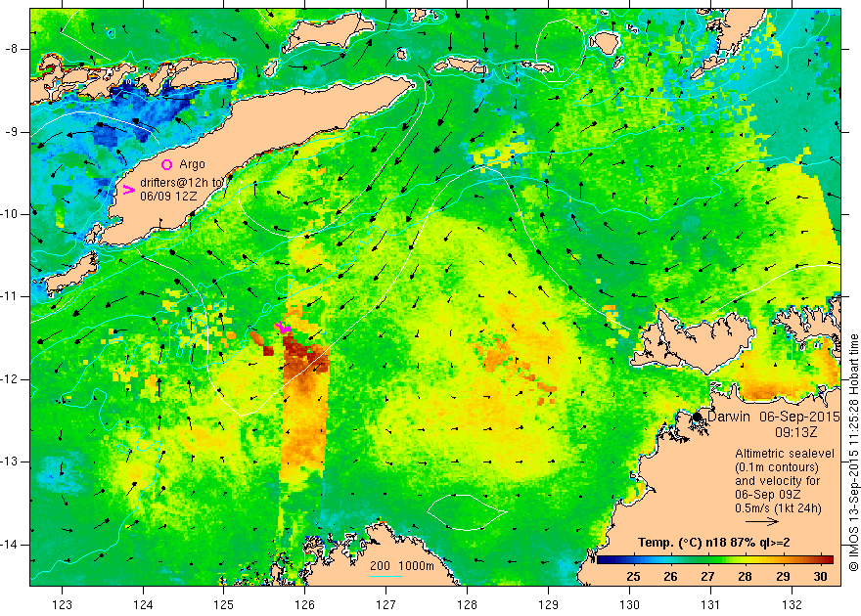This screenshot has height=616, width=861.
Task: Click the colorbar tick label '26'
Action: pos(670,577)
